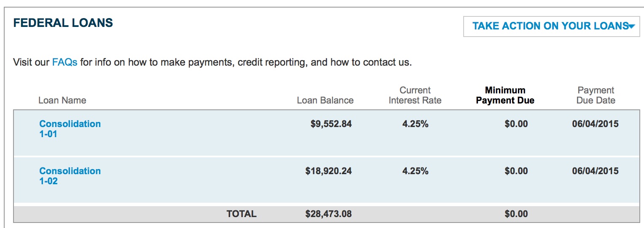Click the due date for Consolidation 1-02
Image resolution: width=644 pixels, height=228 pixels.
point(595,171)
